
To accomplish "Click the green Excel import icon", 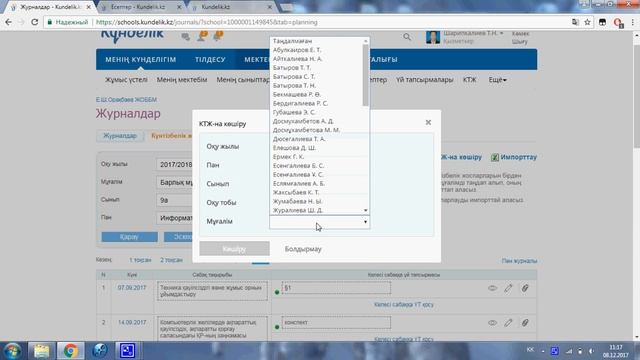I will (495, 157).
